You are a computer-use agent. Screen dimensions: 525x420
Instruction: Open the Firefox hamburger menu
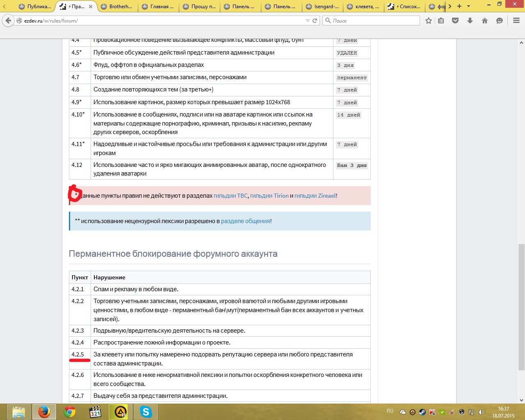(x=516, y=21)
